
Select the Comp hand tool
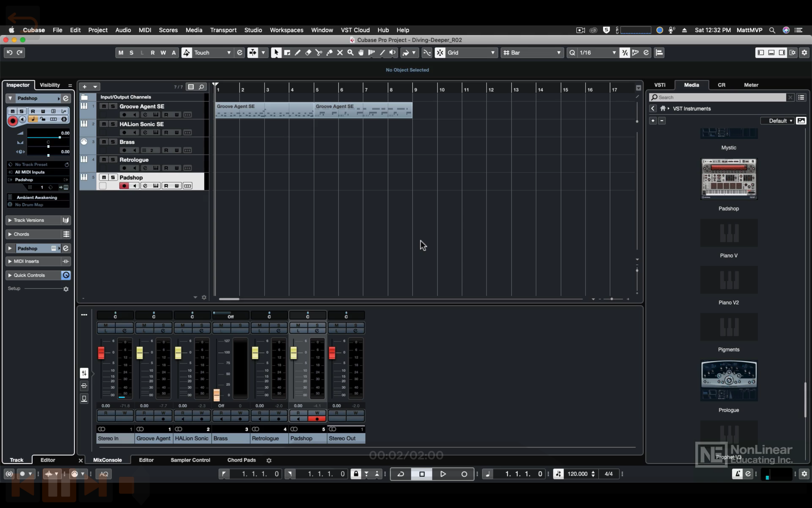361,53
